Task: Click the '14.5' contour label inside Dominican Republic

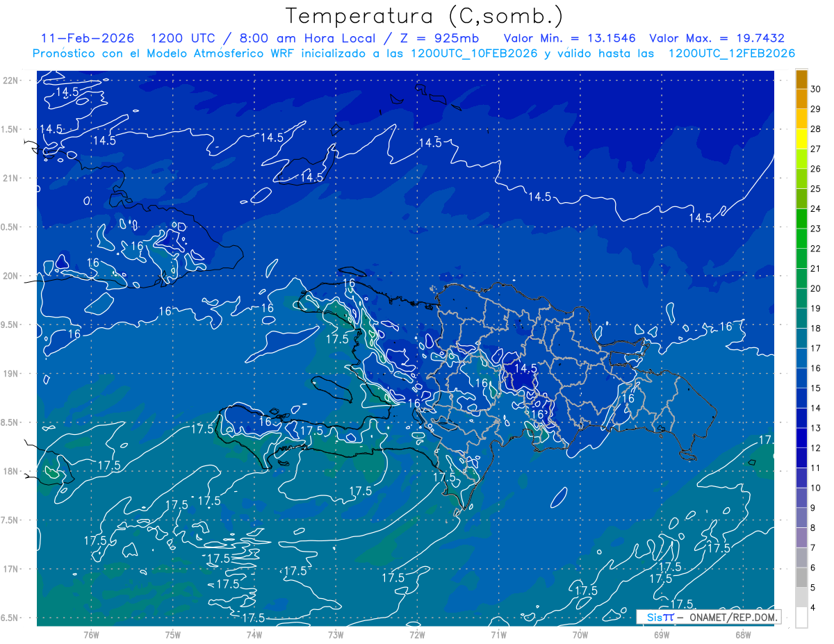Action: tap(525, 368)
